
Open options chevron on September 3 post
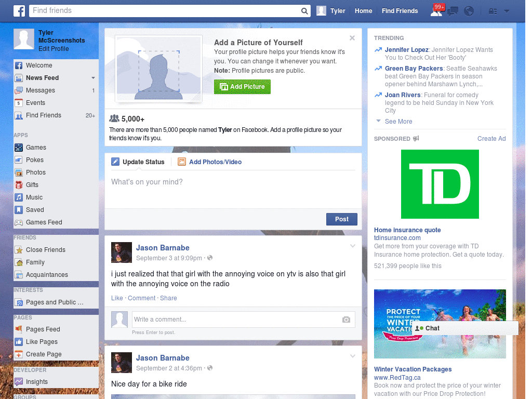tap(353, 246)
